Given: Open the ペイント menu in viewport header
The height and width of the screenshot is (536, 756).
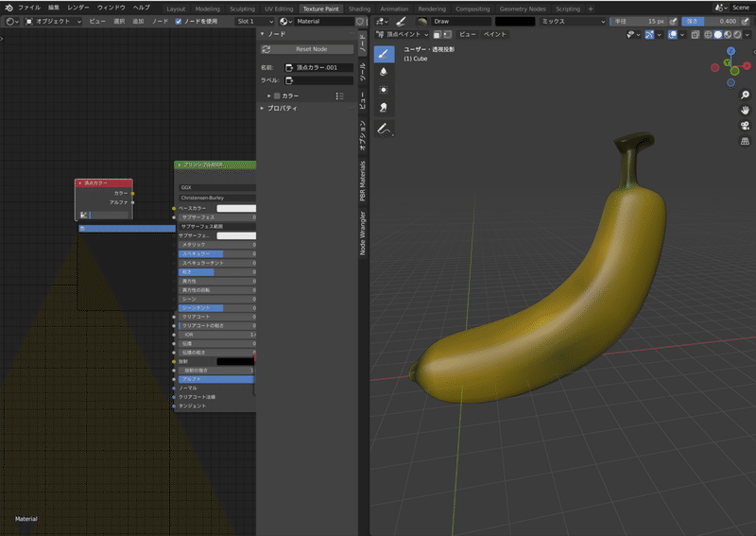Looking at the screenshot, I should coord(494,34).
